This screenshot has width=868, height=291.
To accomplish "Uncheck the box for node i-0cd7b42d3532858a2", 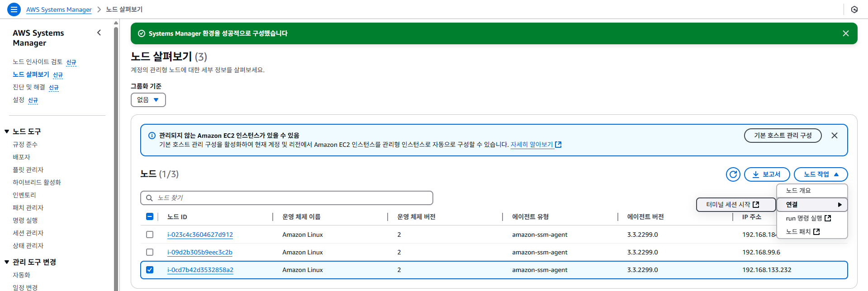I will coord(150,270).
